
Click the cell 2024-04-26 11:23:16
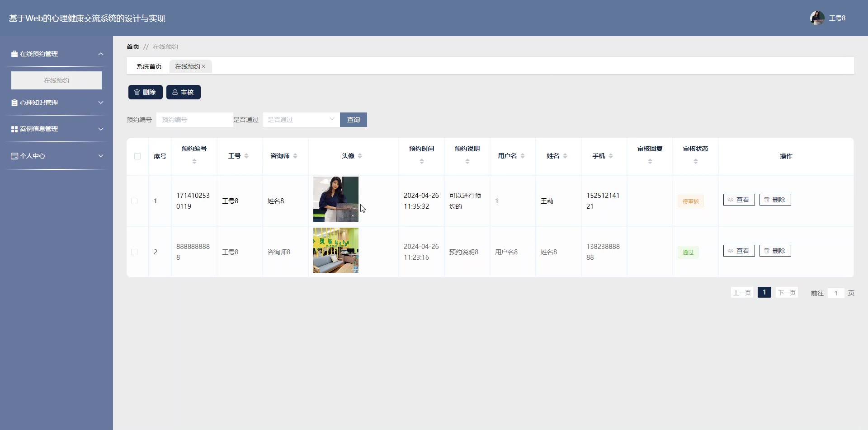(x=421, y=252)
